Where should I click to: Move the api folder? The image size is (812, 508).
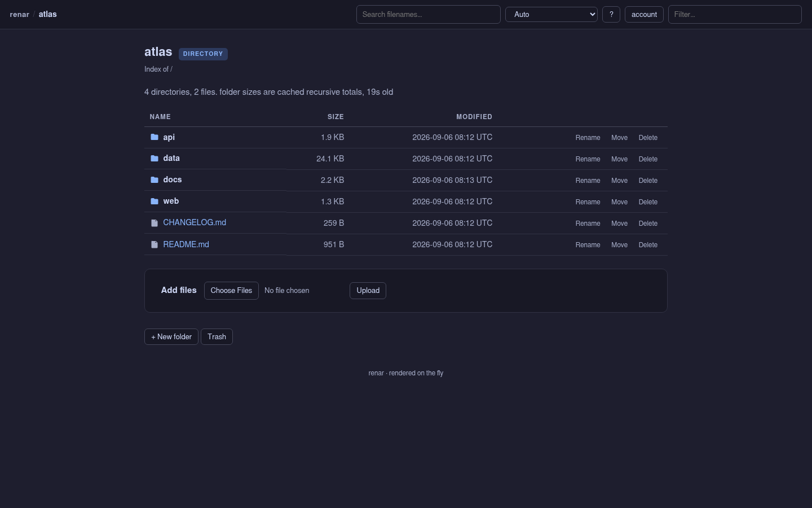point(619,138)
